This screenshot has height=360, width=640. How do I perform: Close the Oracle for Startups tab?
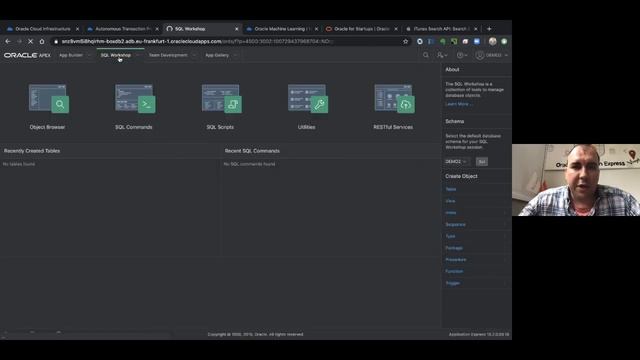[x=396, y=29]
